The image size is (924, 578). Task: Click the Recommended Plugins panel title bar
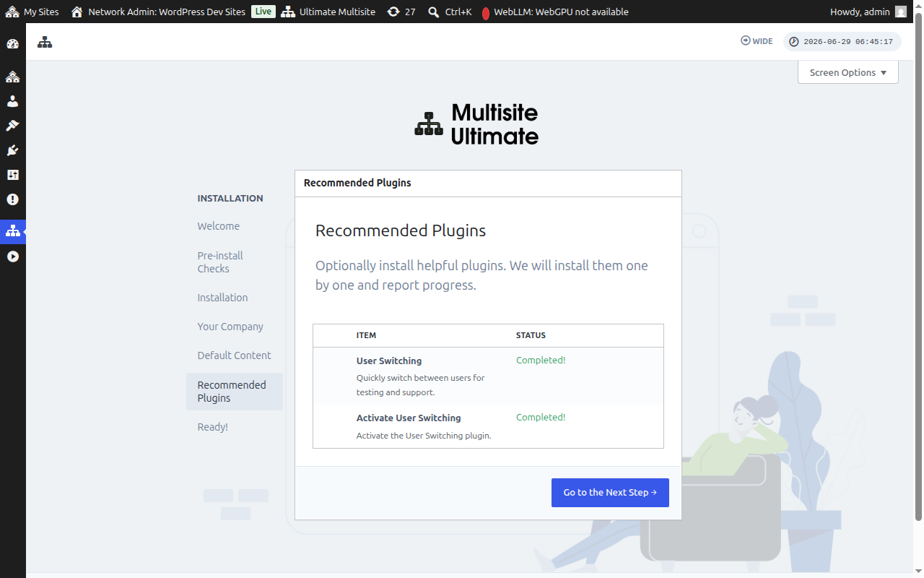click(488, 184)
